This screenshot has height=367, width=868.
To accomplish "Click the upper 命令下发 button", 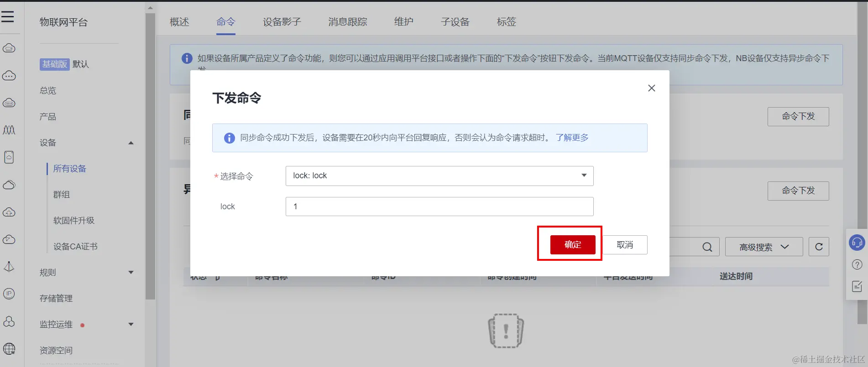I will point(798,116).
